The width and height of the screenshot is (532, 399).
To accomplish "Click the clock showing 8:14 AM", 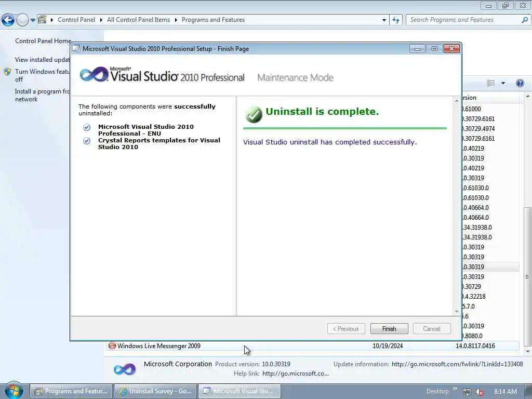I will click(505, 392).
